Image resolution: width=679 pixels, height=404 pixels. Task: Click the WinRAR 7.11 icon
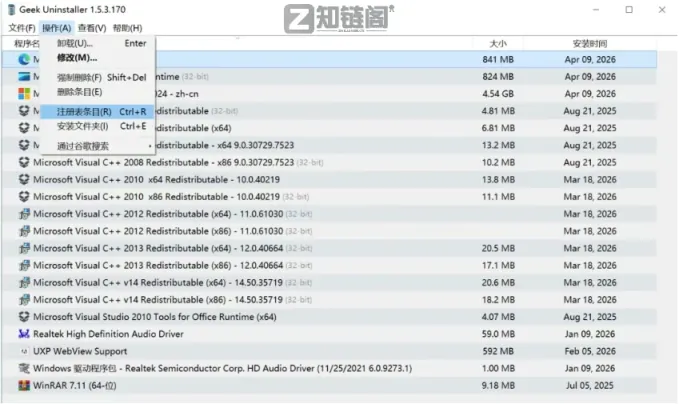24,385
